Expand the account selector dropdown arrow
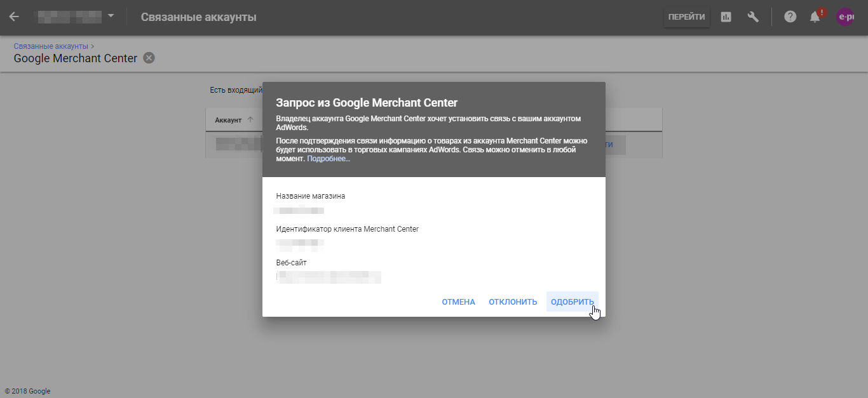 point(111,16)
